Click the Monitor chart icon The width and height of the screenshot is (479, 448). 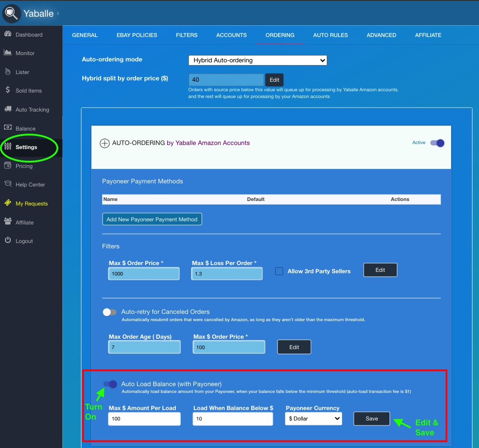(8, 52)
